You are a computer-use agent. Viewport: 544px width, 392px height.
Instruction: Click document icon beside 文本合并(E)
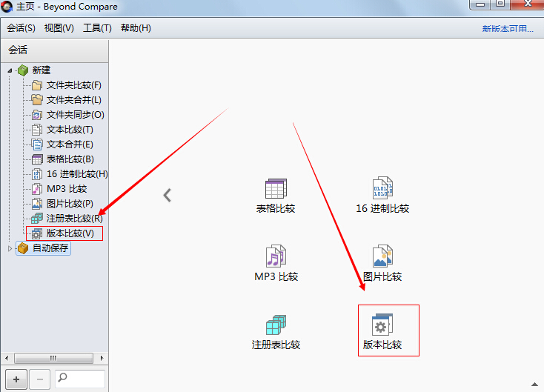click(x=37, y=144)
